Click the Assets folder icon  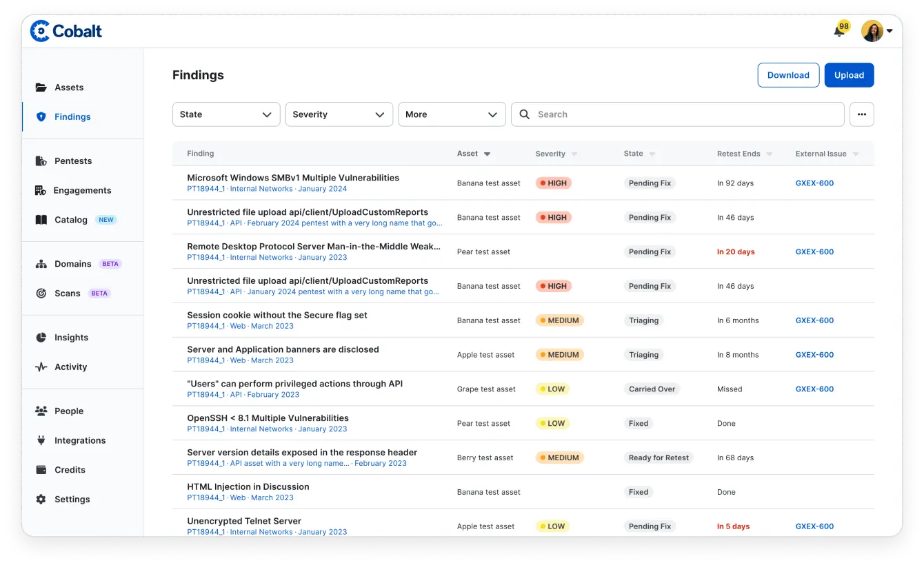pos(41,88)
